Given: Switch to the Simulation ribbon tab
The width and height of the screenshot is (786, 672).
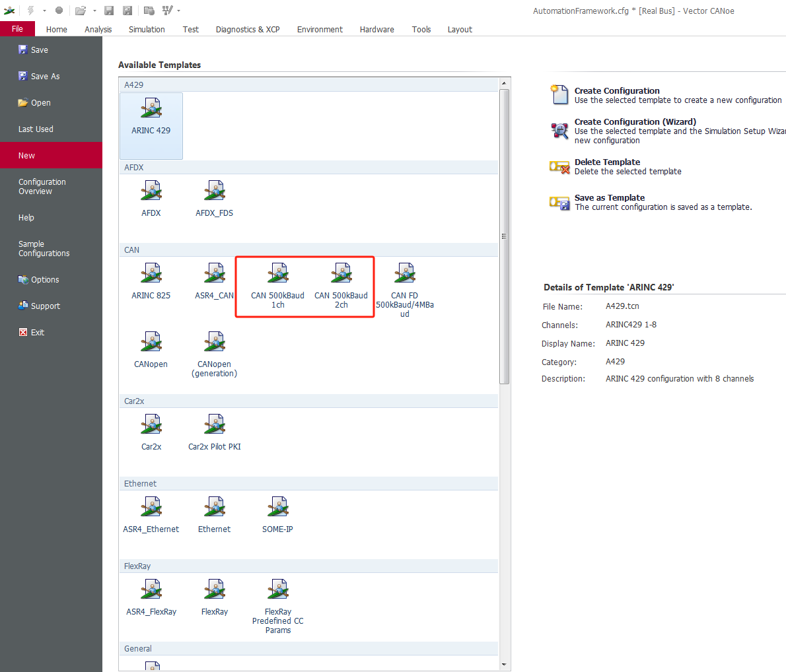Looking at the screenshot, I should click(147, 30).
